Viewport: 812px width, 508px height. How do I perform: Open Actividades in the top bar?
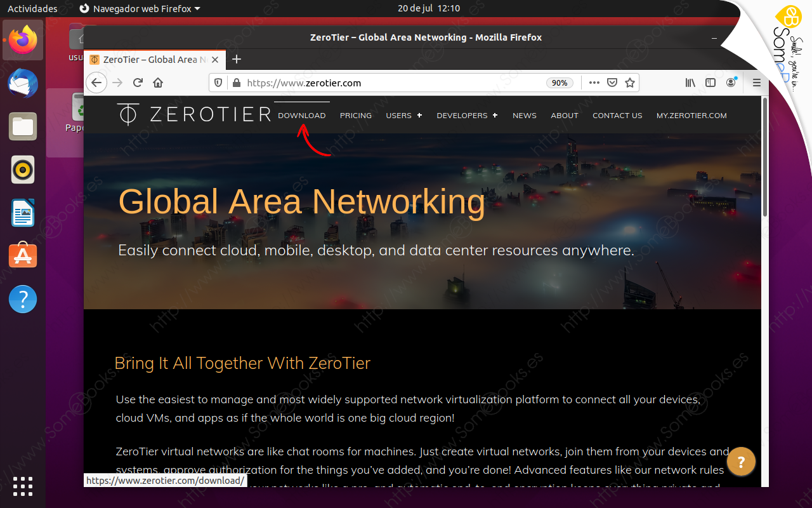32,8
